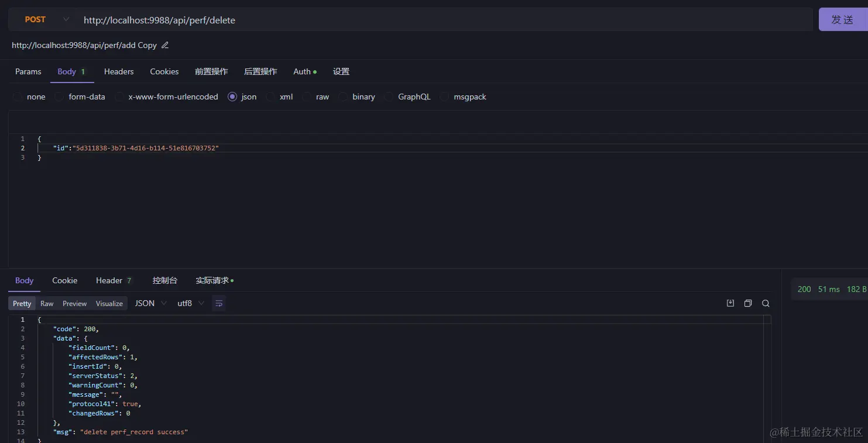
Task: Open the 前置操作 tab
Action: pos(211,71)
